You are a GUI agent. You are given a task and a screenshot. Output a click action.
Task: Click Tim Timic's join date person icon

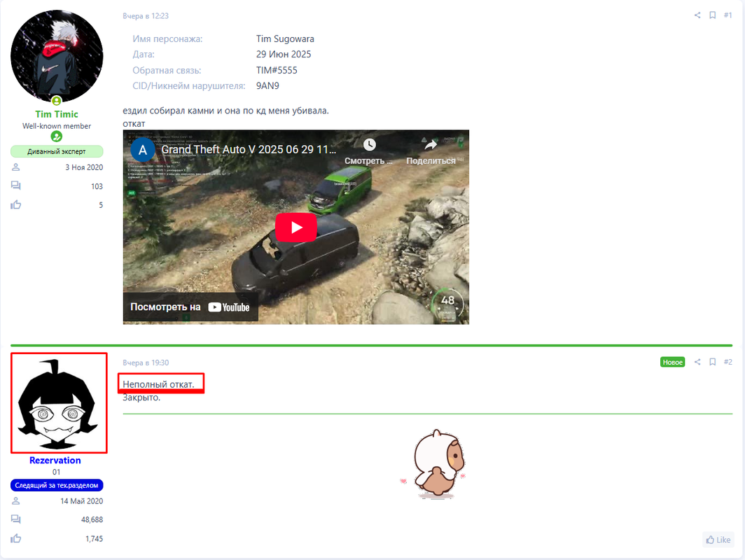[x=15, y=167]
